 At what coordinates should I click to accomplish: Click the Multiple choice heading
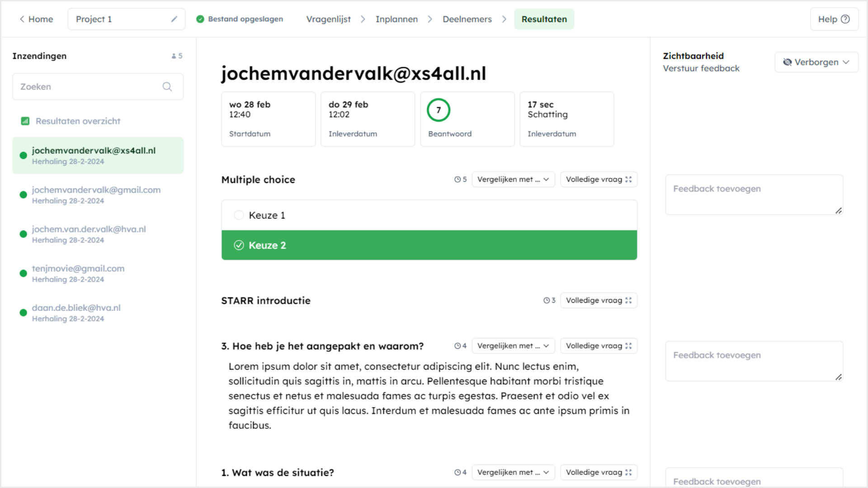pos(258,179)
